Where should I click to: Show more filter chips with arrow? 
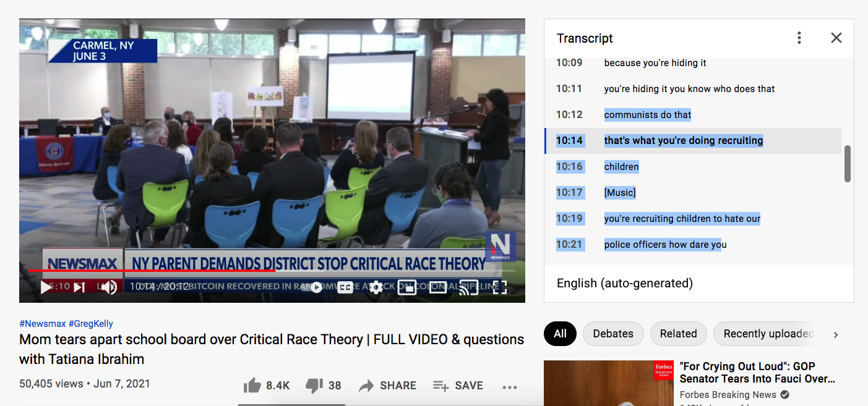(x=836, y=334)
